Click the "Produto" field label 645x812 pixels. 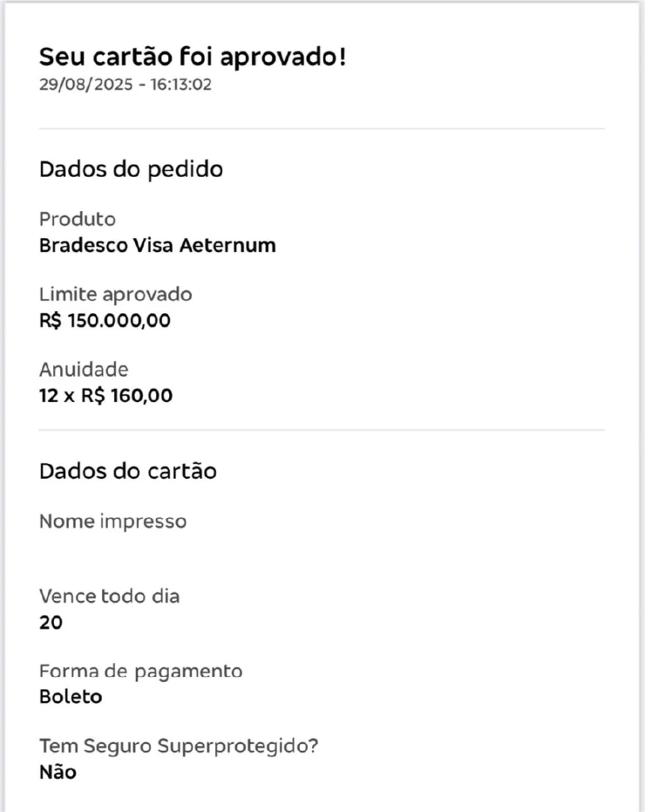(x=77, y=219)
